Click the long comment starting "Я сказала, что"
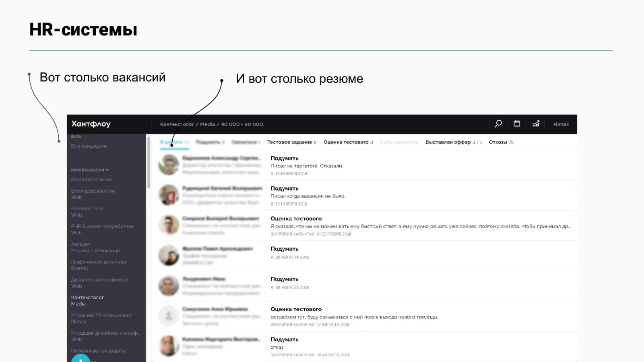 (x=420, y=226)
